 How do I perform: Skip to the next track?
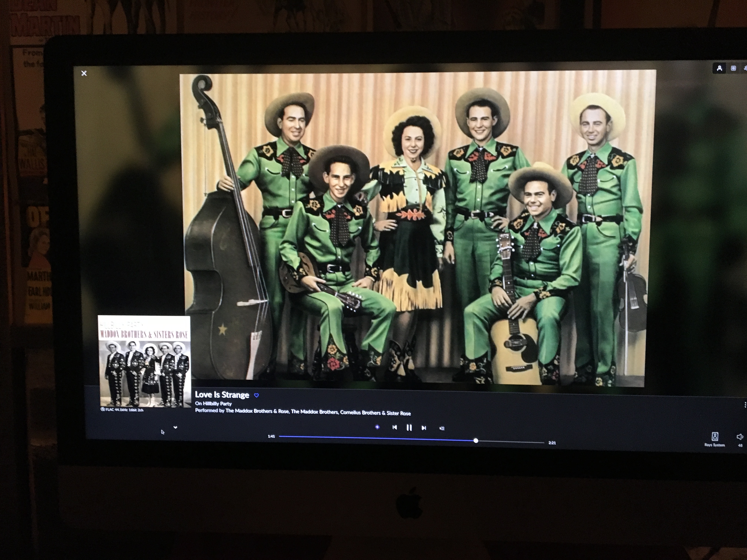(424, 428)
